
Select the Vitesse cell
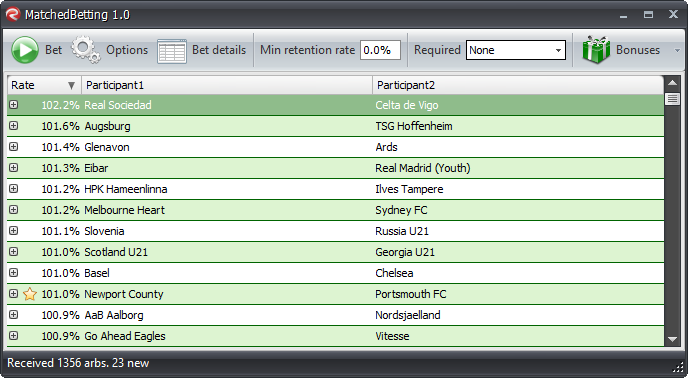518,336
